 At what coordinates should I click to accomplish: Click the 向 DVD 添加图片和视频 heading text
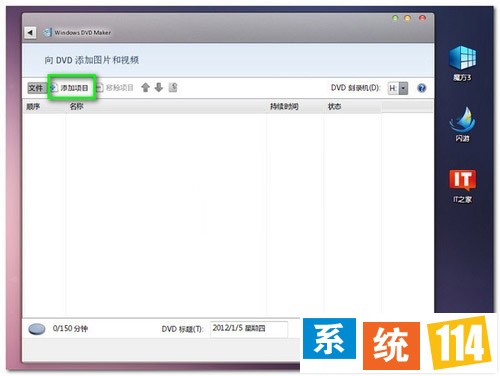coord(92,60)
